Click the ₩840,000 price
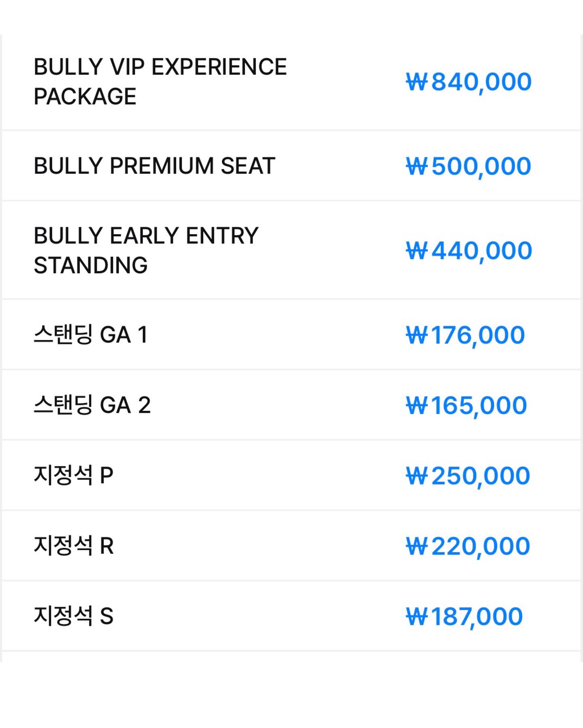The height and width of the screenshot is (728, 583). 468,82
